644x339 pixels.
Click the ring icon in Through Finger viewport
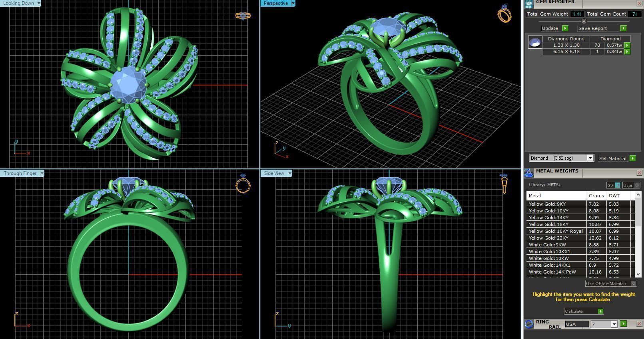click(243, 183)
